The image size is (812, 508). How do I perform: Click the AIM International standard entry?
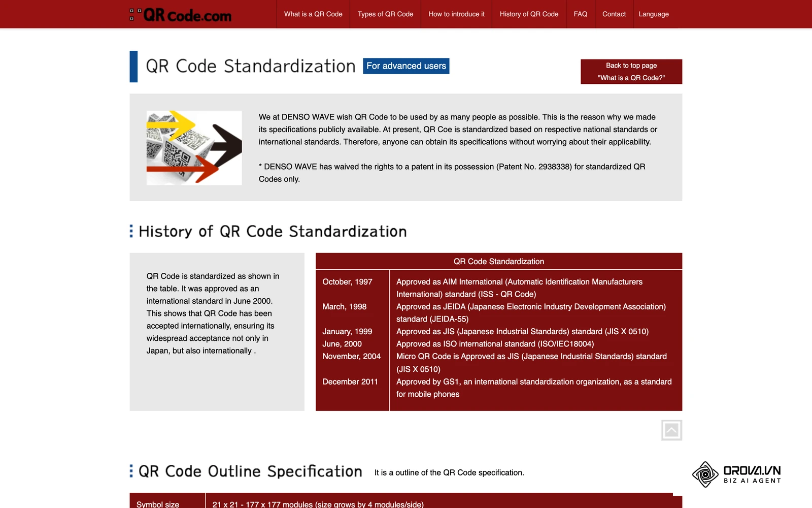[x=519, y=288]
